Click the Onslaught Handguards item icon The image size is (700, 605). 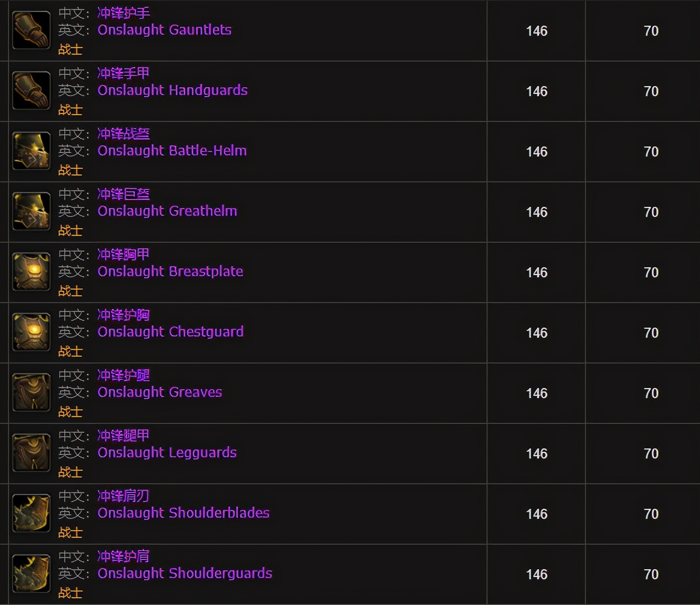tap(31, 91)
